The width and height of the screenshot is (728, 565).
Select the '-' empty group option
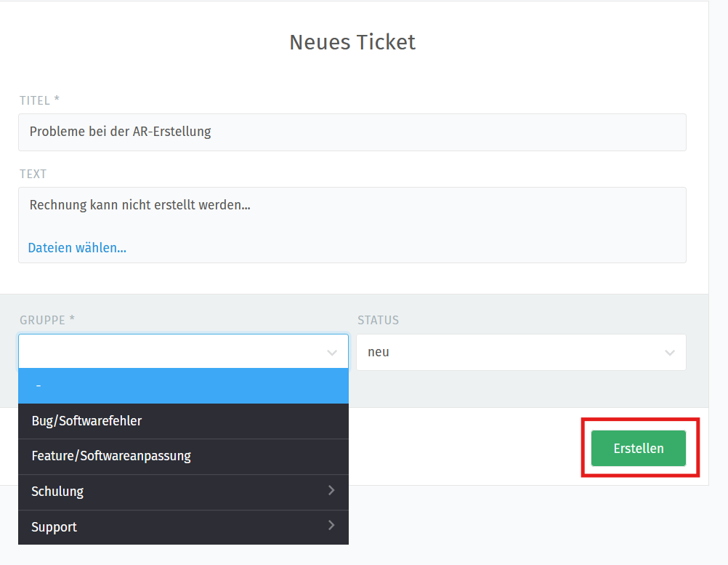(183, 386)
